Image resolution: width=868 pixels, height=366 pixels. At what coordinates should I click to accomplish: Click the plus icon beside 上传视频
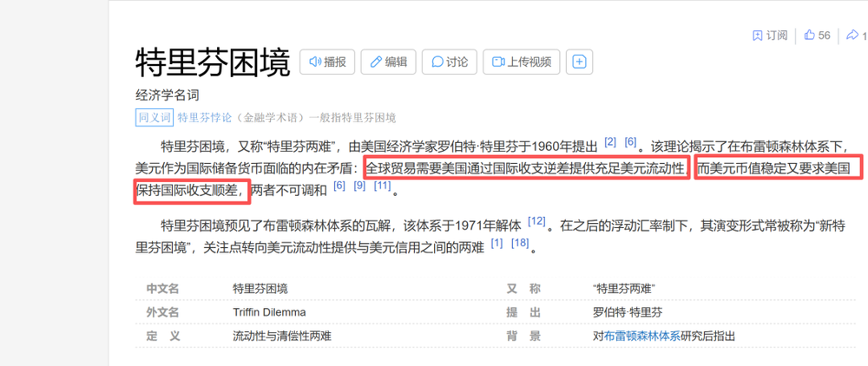coord(580,62)
